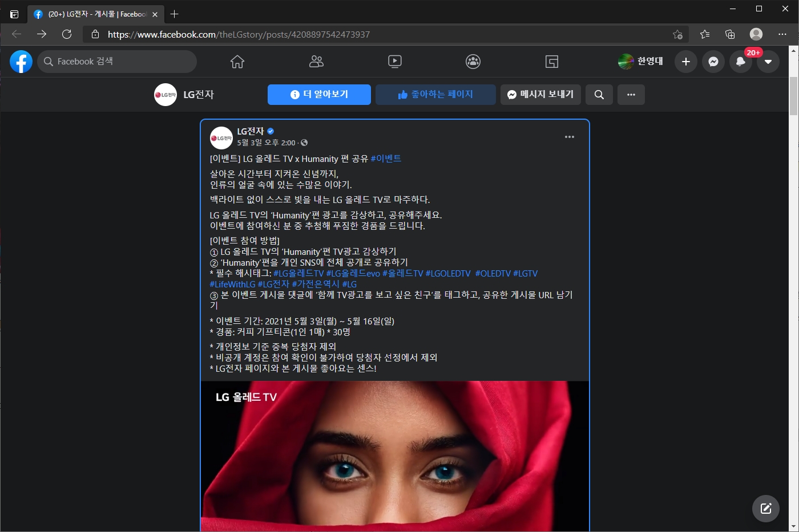Open the Gaming icon in navigation
This screenshot has height=532, width=799.
click(552, 62)
